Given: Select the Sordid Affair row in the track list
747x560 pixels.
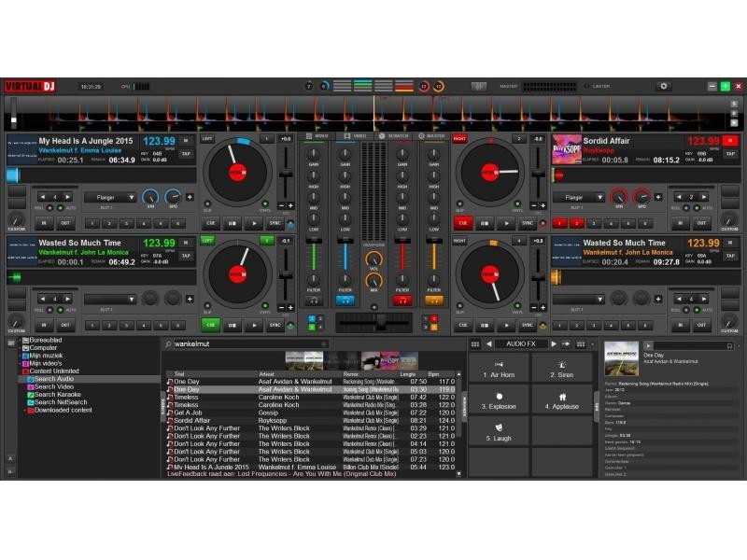Looking at the screenshot, I should point(312,421).
